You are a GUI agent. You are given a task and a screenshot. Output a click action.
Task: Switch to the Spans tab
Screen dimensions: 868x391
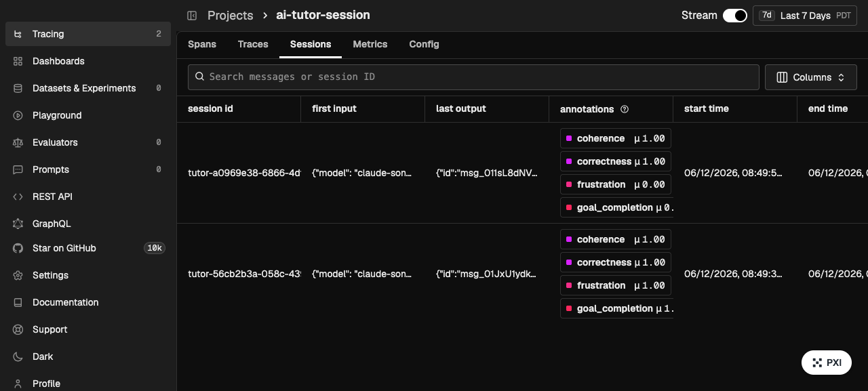click(x=202, y=44)
